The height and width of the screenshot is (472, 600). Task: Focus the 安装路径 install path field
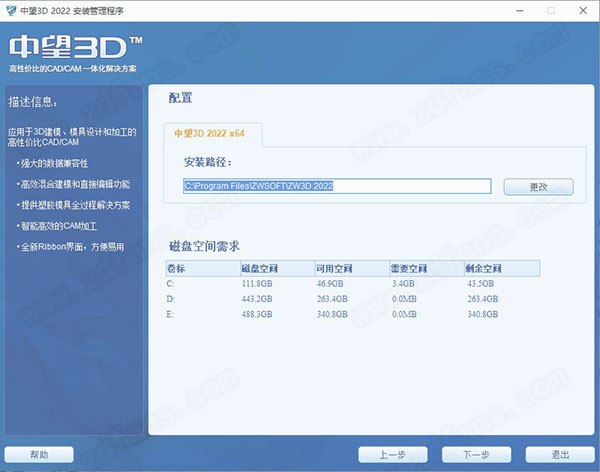(x=337, y=186)
